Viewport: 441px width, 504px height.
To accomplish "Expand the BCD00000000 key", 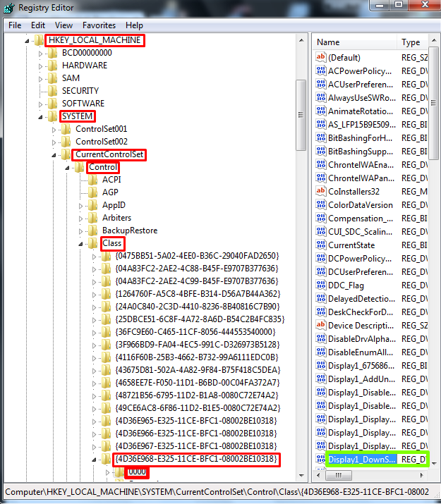I will 40,54.
